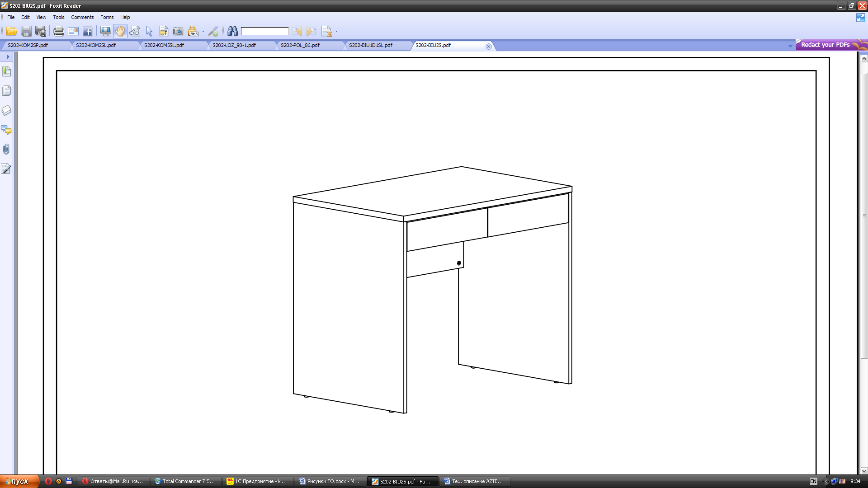Open the Bookmarks panel in left sidebar
This screenshot has height=488, width=868.
tap(6, 71)
